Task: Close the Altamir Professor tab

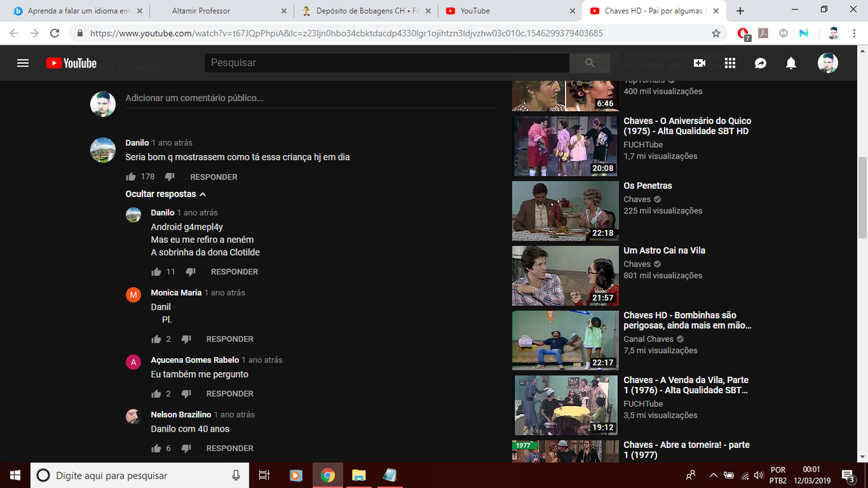Action: point(283,11)
